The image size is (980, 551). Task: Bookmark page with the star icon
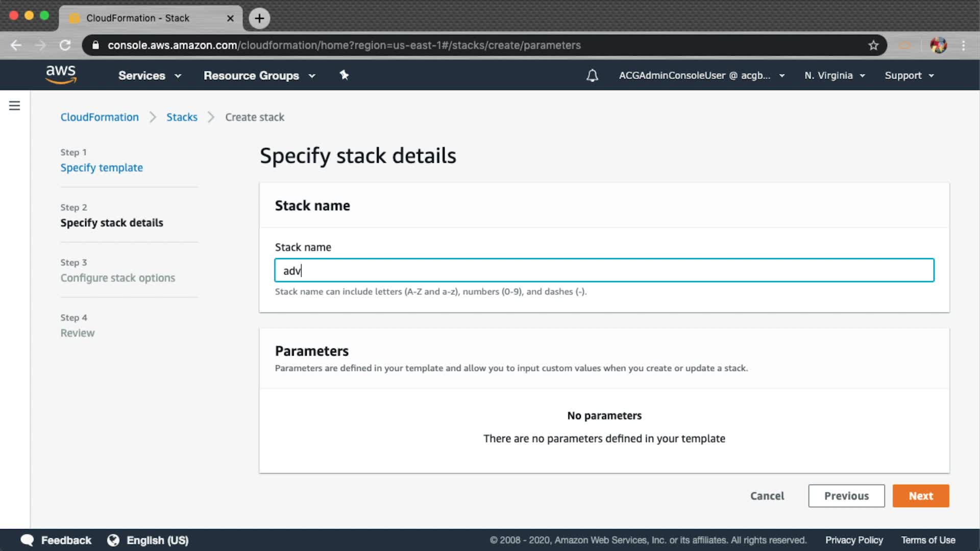tap(873, 45)
